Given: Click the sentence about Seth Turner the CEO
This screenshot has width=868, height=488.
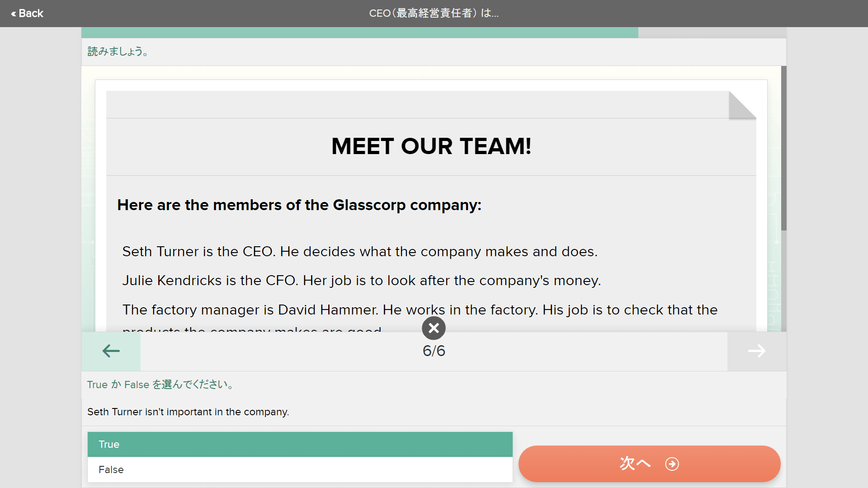Looking at the screenshot, I should click(360, 252).
